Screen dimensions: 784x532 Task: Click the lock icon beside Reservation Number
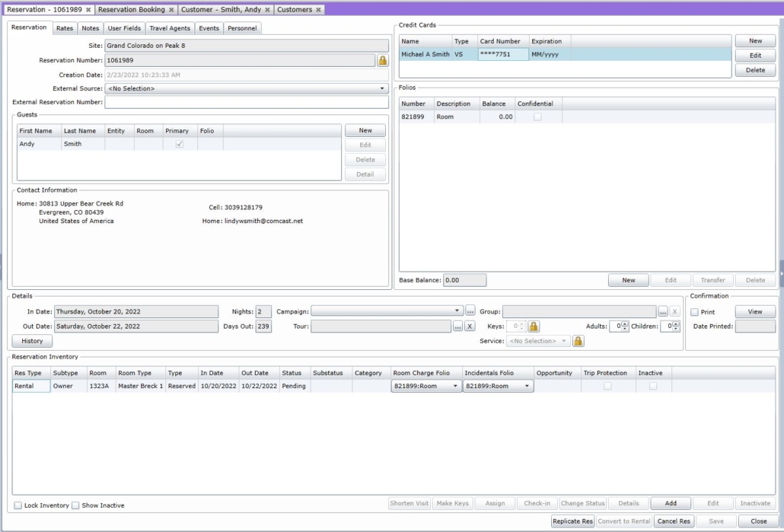click(383, 60)
